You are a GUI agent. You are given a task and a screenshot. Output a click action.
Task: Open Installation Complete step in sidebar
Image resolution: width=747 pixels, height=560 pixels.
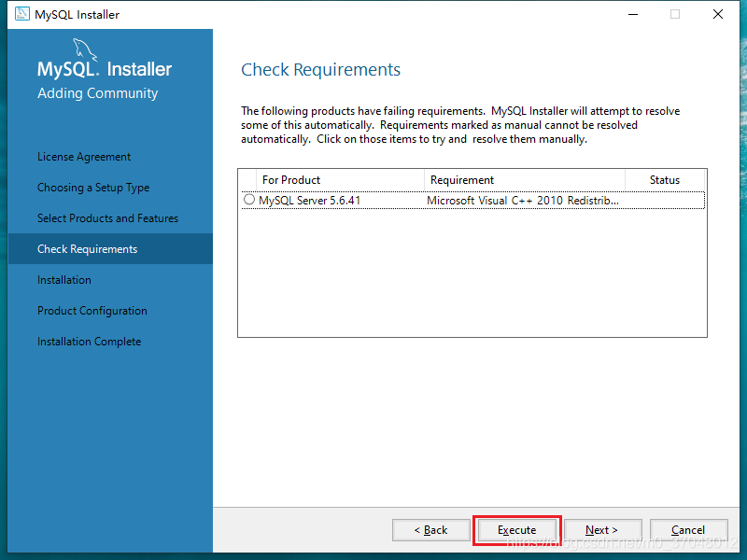(x=89, y=342)
